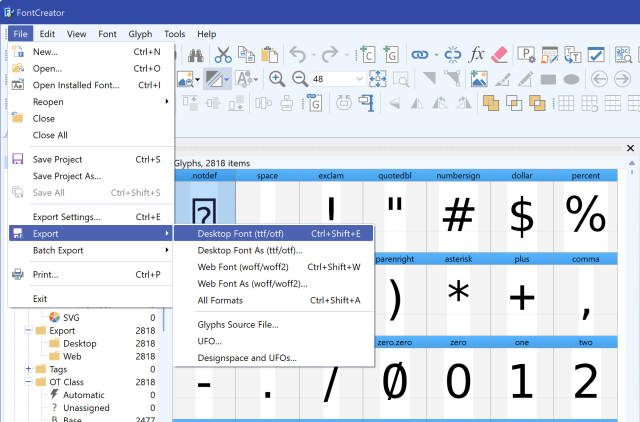Screen dimensions: 640x422
Task: Choose Desktop Font As (ttf/otf)... option
Action: (273, 250)
